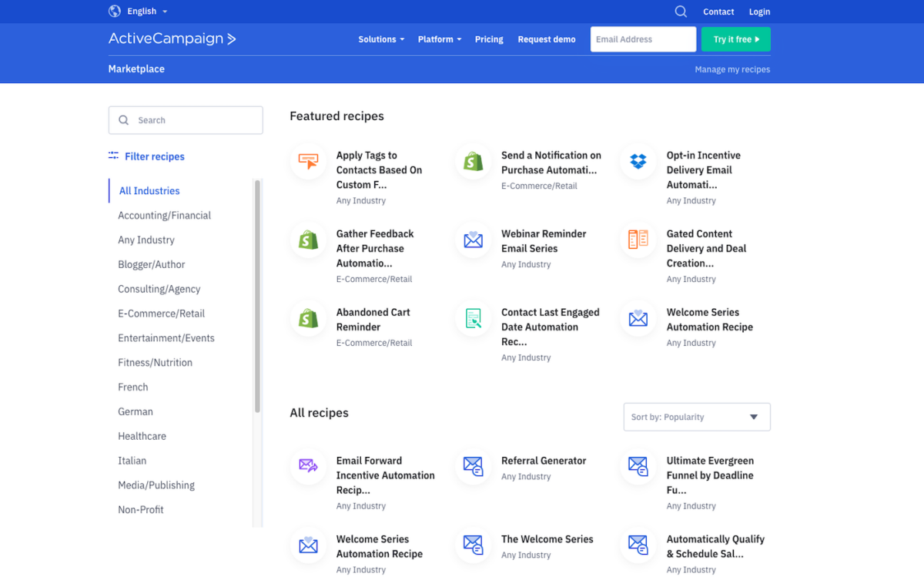The width and height of the screenshot is (924, 577).
Task: Click the Webinar Reminder Email Series icon
Action: [x=473, y=240]
